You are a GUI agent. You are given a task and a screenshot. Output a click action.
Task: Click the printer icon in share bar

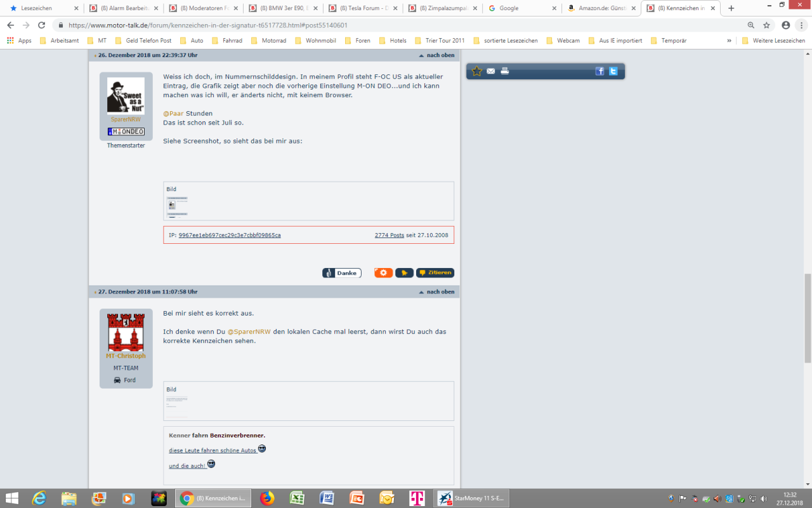pyautogui.click(x=505, y=71)
